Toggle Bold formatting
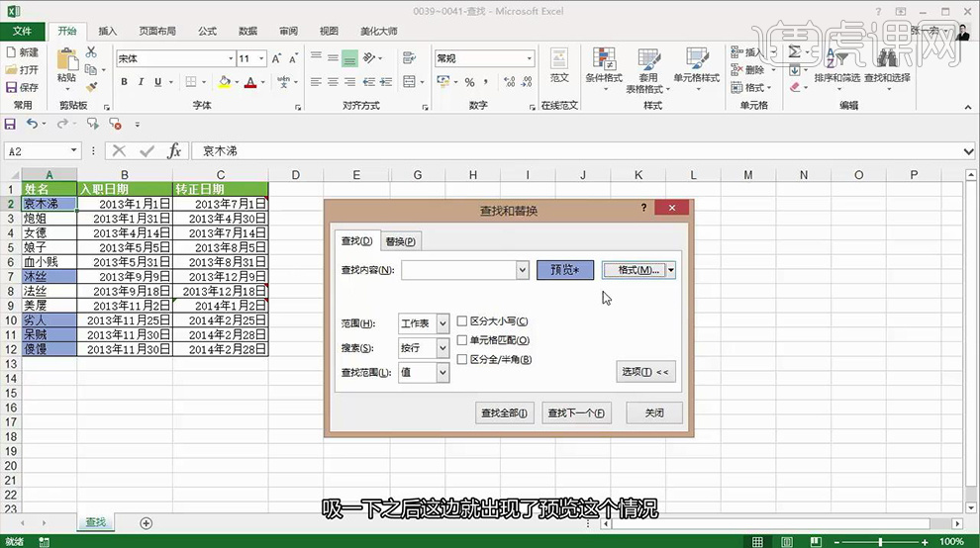The height and width of the screenshot is (548, 980). tap(124, 82)
